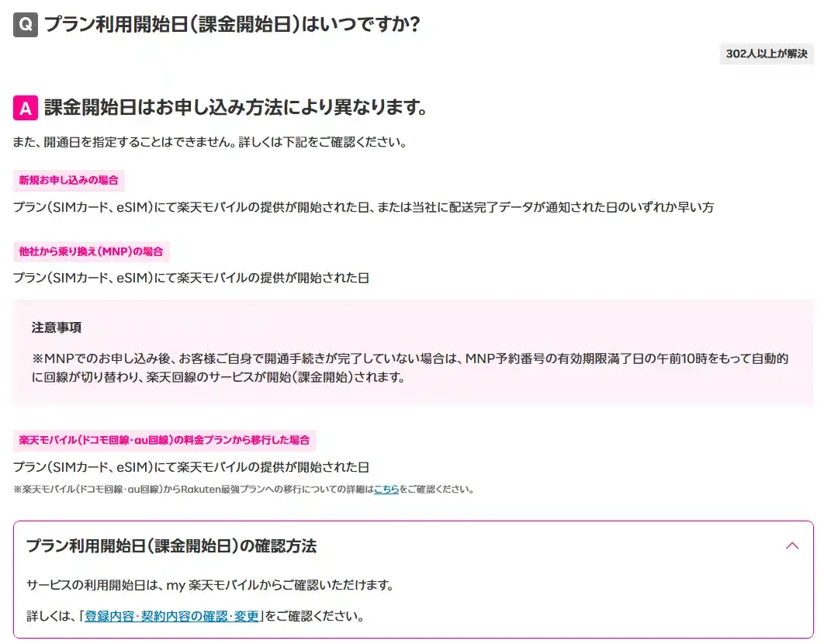Image resolution: width=824 pixels, height=644 pixels.
Task: Click the プラン利用開始日(課金開始日)の確認方法 accordion title
Action: 171,546
